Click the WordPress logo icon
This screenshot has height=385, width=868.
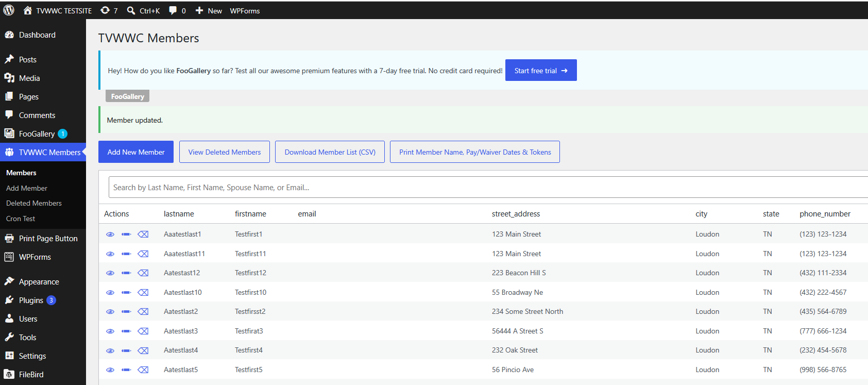click(9, 10)
